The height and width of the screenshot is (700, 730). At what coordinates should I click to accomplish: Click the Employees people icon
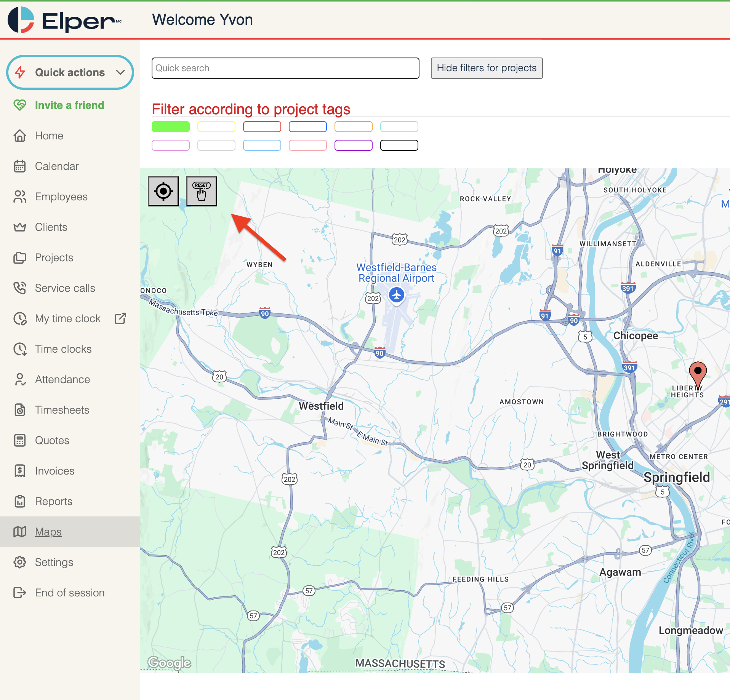[x=20, y=197]
